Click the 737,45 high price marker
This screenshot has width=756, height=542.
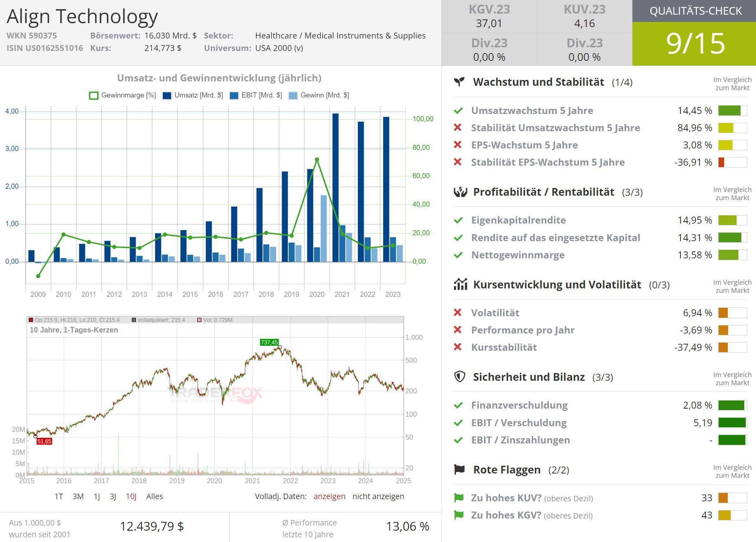click(269, 342)
